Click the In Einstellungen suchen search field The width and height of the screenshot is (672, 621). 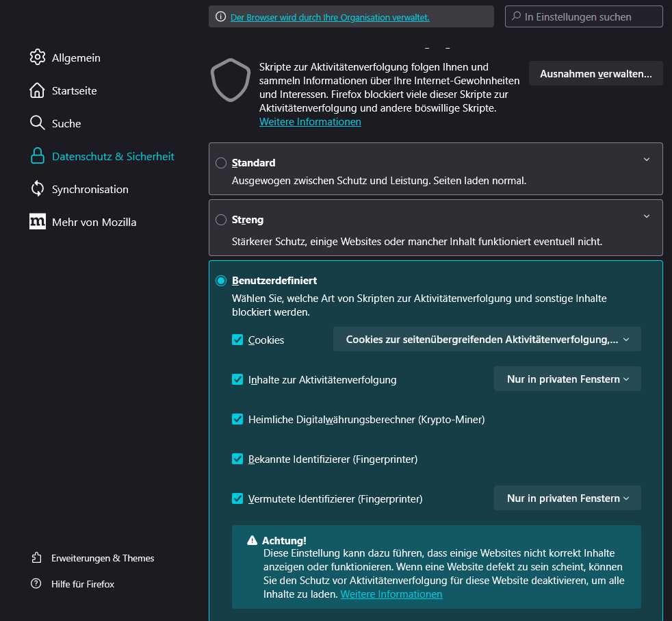pyautogui.click(x=589, y=17)
